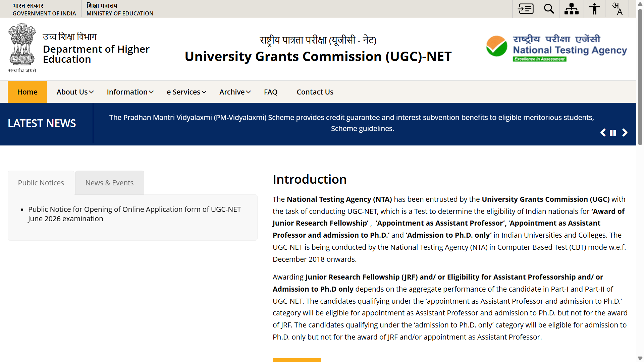Select the Public Notices tab
644x362 pixels.
41,183
